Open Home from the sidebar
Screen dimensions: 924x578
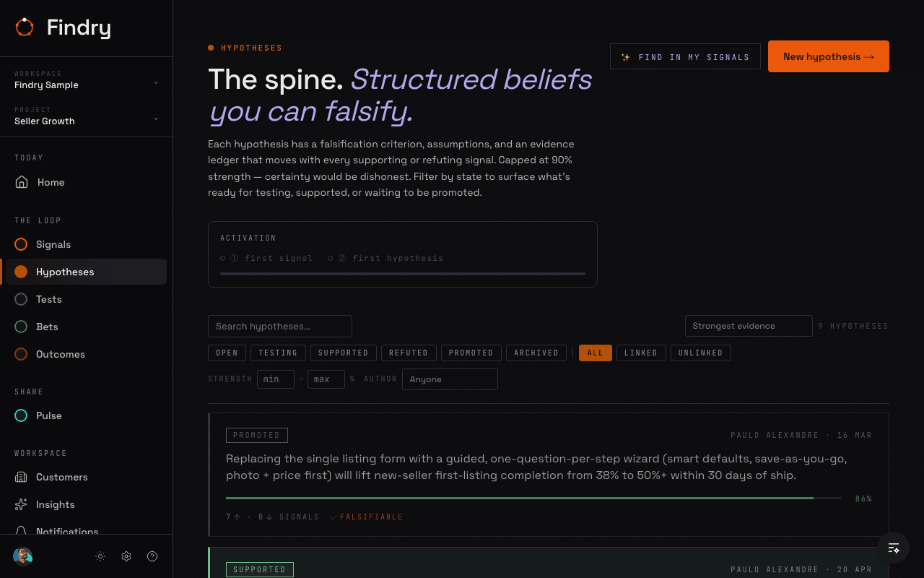[x=86, y=182]
